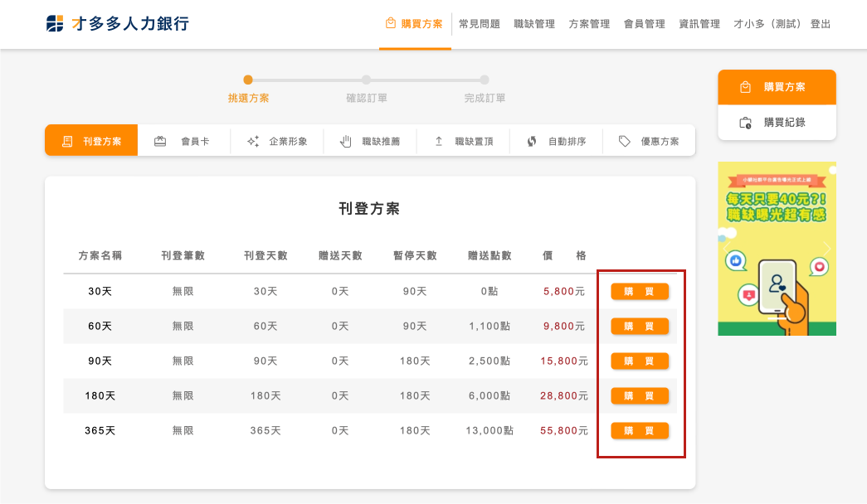
Task: Click the 企業形象 sparkle icon
Action: pos(253,141)
